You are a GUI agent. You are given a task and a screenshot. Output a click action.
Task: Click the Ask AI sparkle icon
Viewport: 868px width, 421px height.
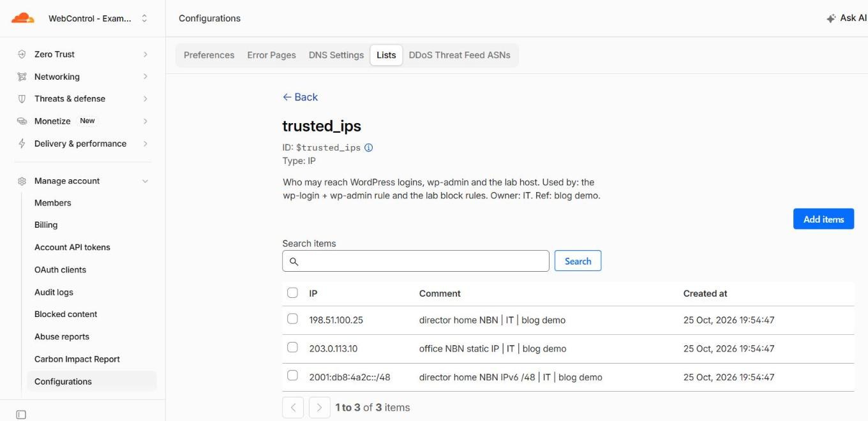831,18
